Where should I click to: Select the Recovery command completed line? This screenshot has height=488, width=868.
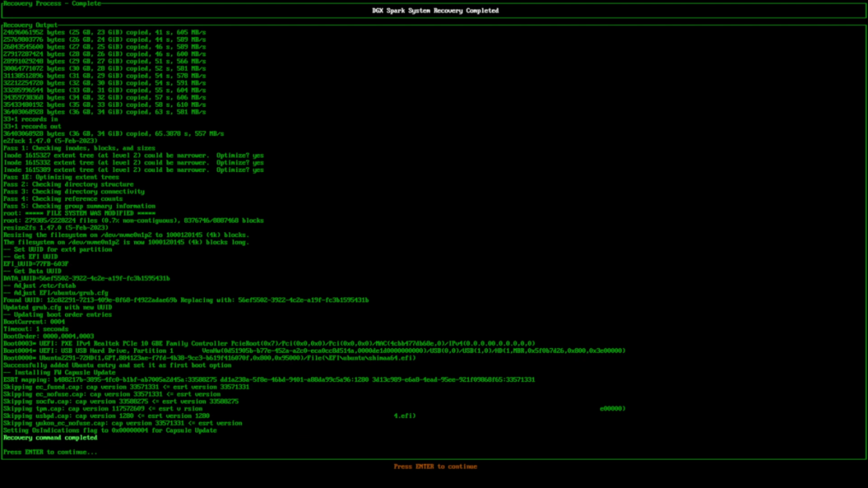click(51, 437)
